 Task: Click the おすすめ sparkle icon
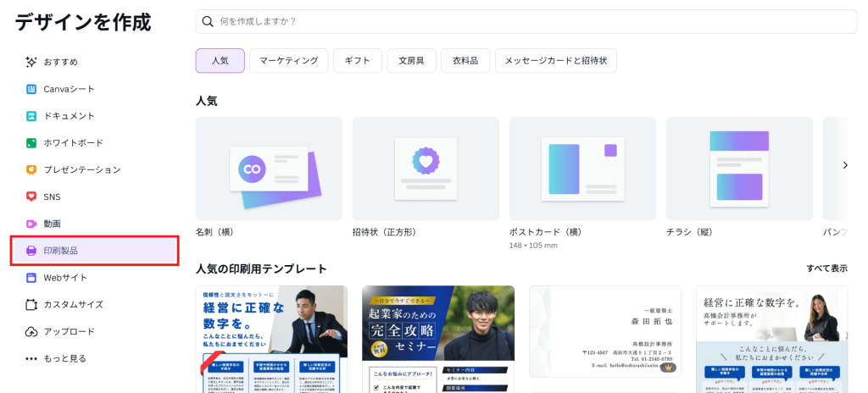[31, 62]
